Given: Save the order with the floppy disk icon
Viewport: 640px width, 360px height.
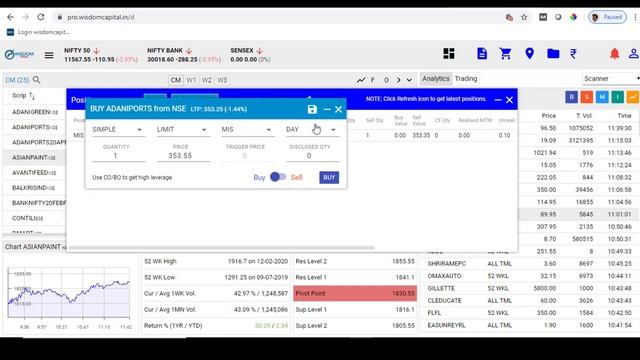Looking at the screenshot, I should (x=312, y=109).
